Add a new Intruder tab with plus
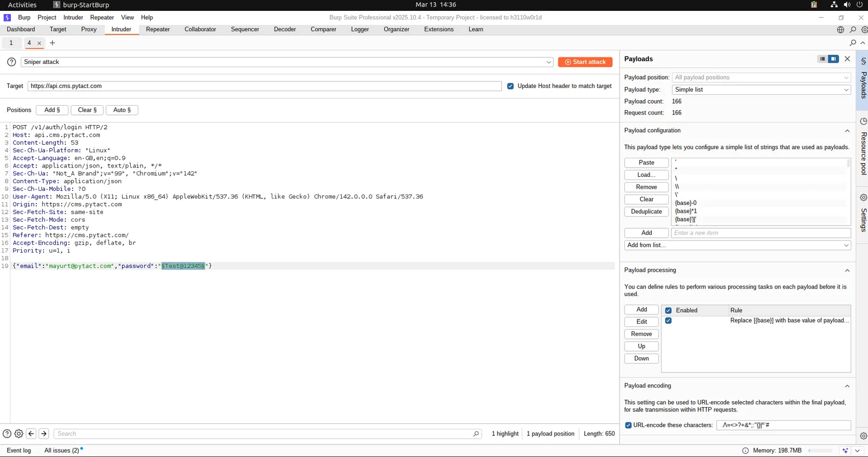This screenshot has width=868, height=457. (53, 43)
